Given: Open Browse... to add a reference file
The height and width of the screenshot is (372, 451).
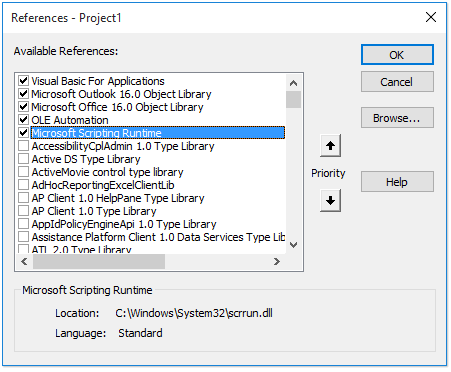Looking at the screenshot, I should [397, 118].
